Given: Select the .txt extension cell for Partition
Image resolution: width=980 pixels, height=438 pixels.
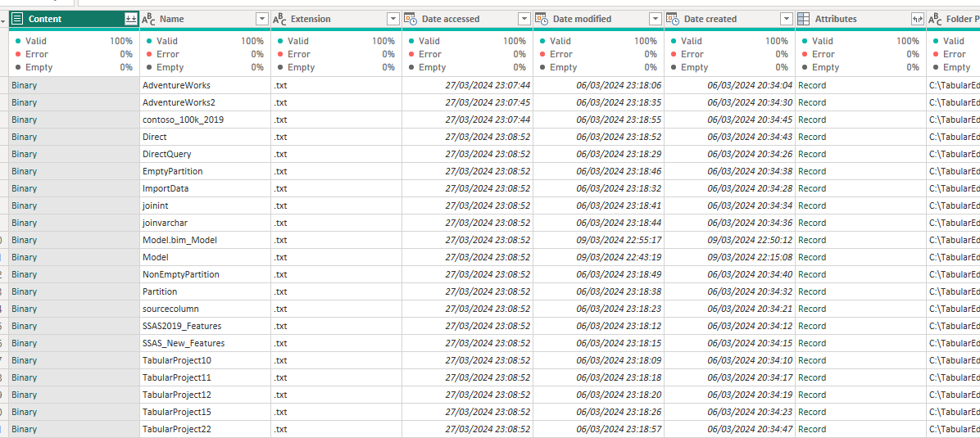Looking at the screenshot, I should point(336,291).
